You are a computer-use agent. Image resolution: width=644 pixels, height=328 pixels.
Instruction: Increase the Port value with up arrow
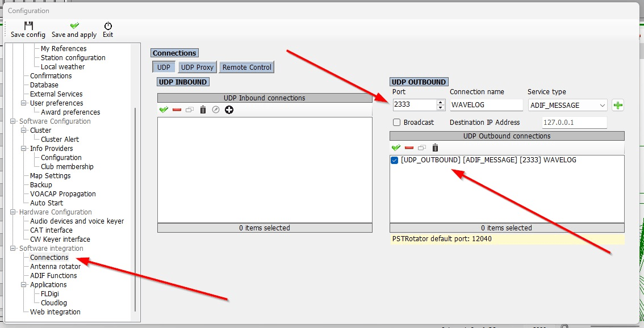coord(441,102)
